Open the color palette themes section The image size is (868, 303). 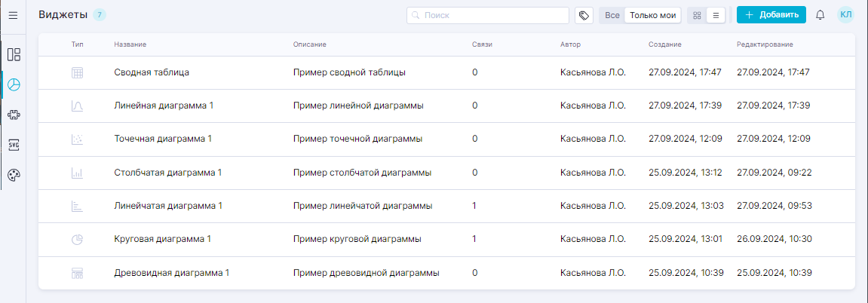tap(14, 175)
